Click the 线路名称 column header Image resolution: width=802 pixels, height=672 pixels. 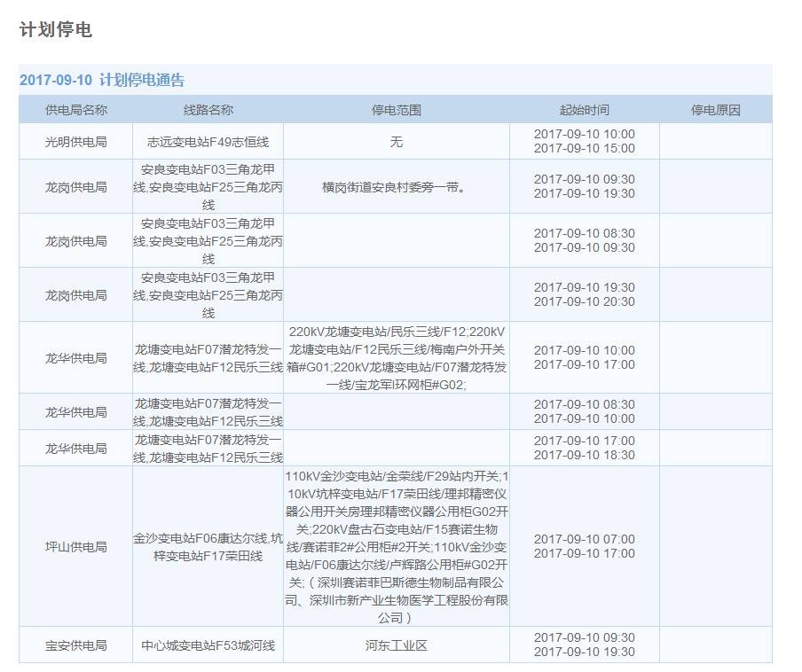(208, 110)
